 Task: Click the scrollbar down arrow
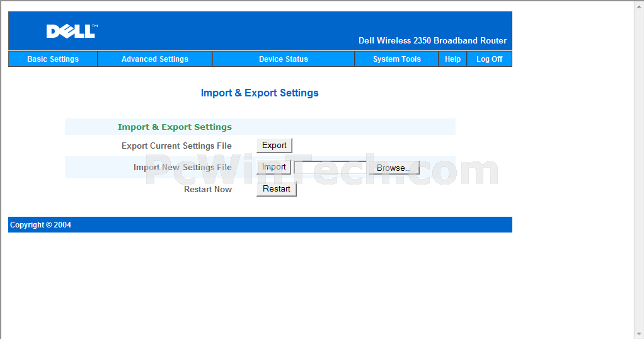(640, 334)
